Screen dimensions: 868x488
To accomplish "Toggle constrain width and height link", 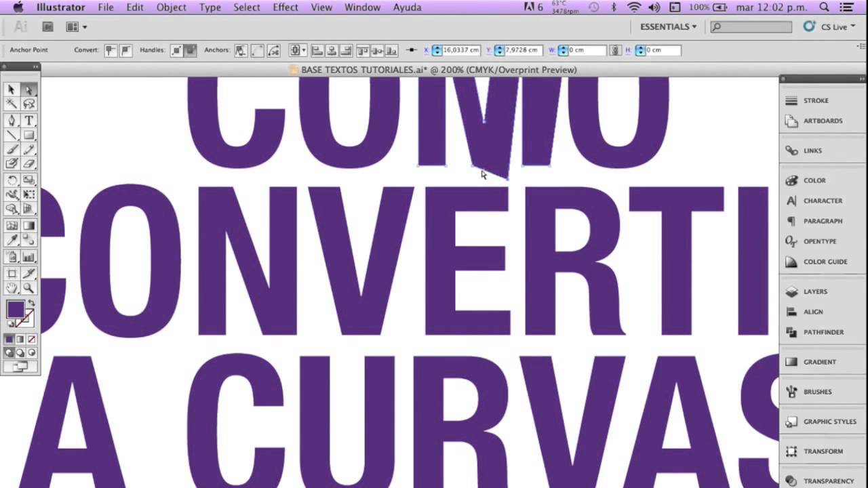I will pos(615,50).
